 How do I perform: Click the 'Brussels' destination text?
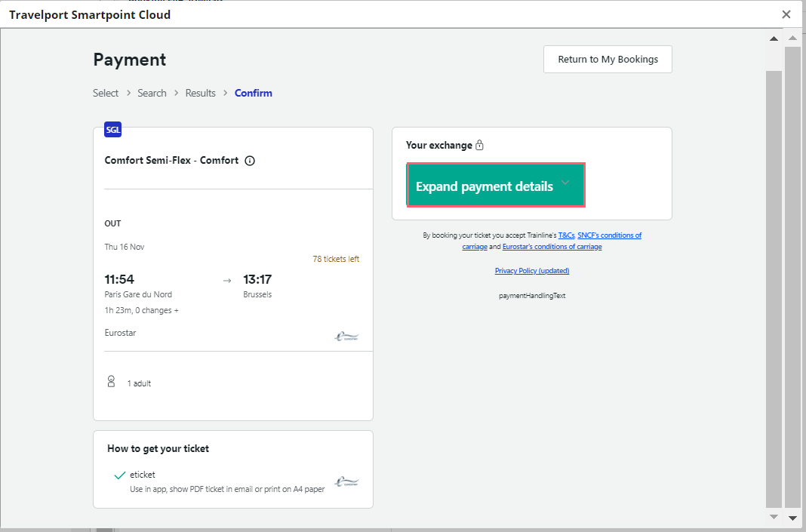pos(257,294)
